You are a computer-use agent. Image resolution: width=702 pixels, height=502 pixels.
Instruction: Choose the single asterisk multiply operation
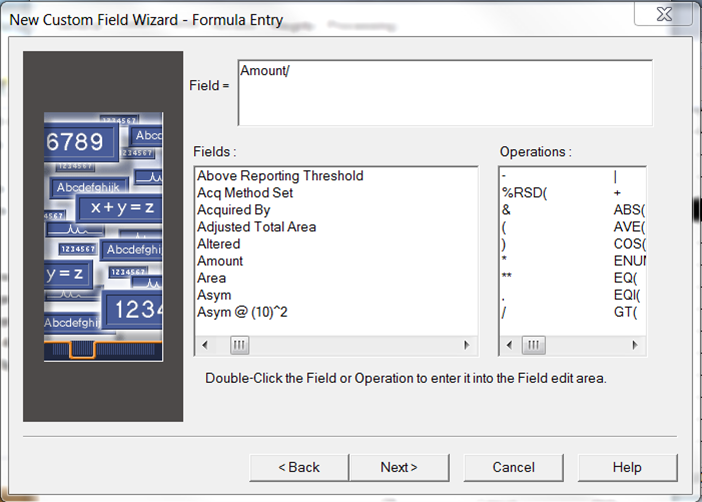(505, 259)
